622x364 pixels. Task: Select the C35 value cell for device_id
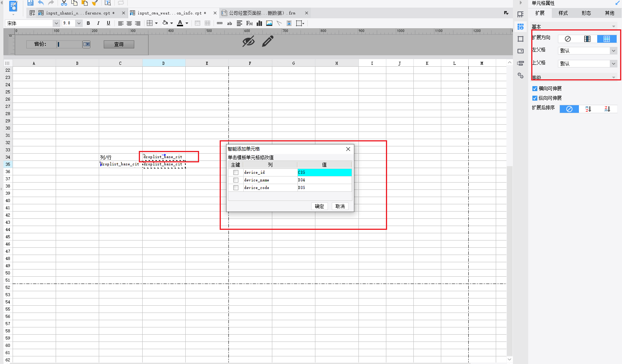[x=325, y=173]
